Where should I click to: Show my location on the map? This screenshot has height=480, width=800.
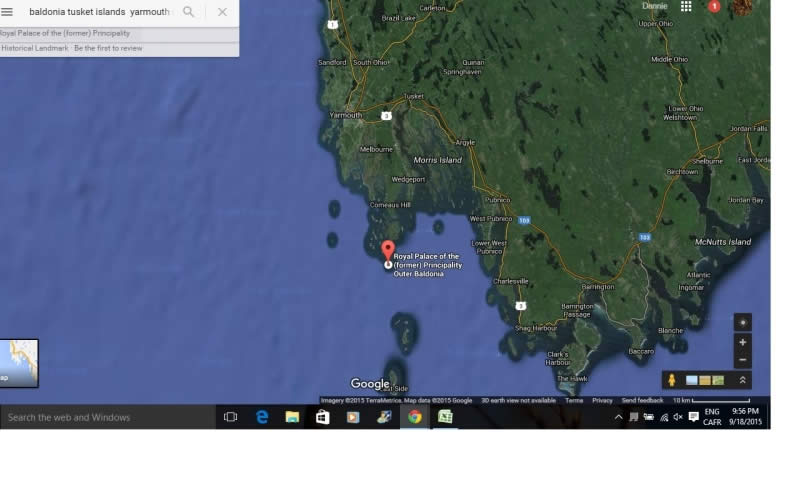(x=742, y=322)
